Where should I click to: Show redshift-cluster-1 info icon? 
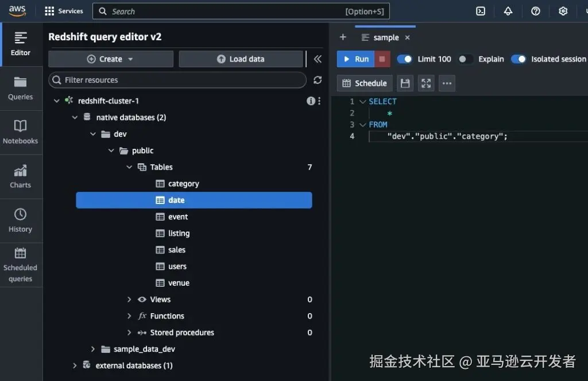pyautogui.click(x=311, y=101)
